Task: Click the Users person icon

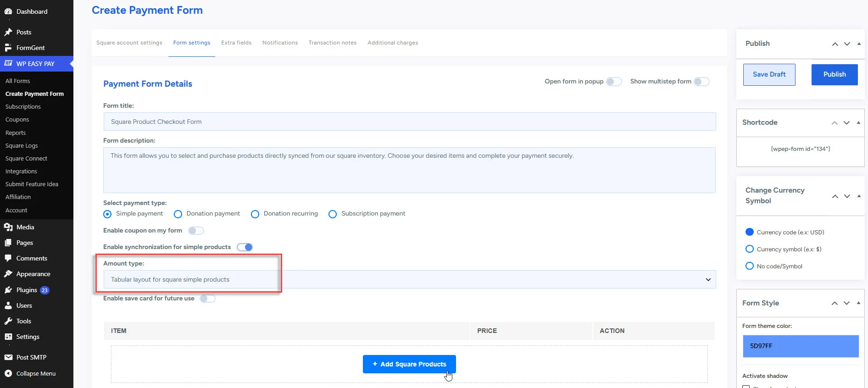Action: [x=8, y=305]
